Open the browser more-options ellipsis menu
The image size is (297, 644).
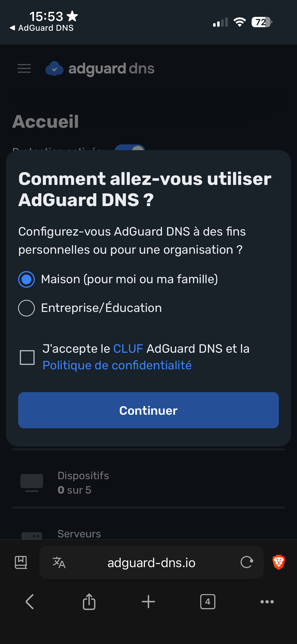[267, 602]
